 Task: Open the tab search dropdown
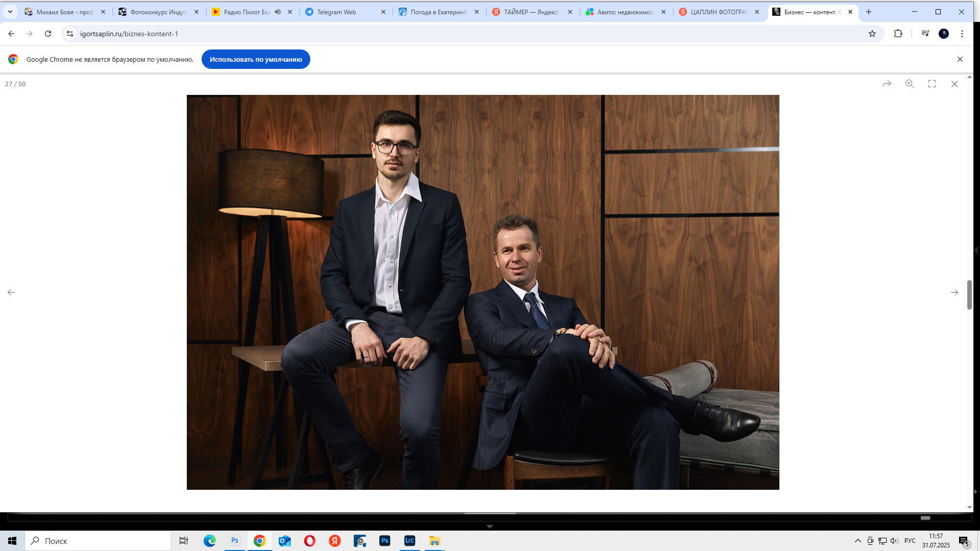(10, 12)
